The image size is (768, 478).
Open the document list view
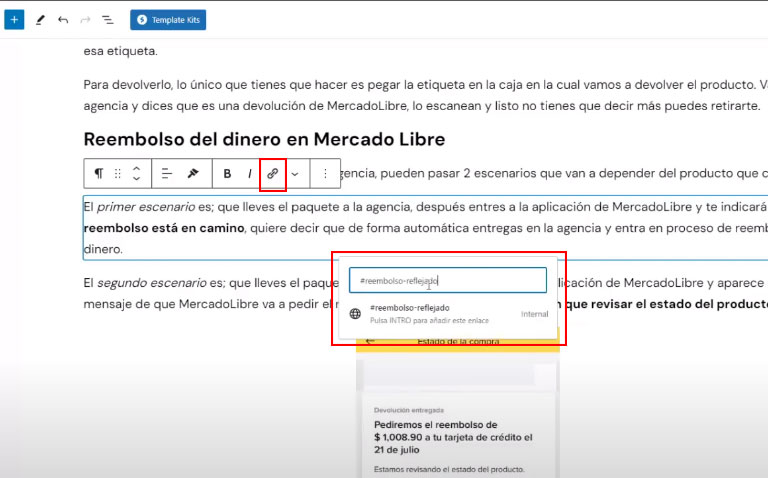(x=108, y=20)
